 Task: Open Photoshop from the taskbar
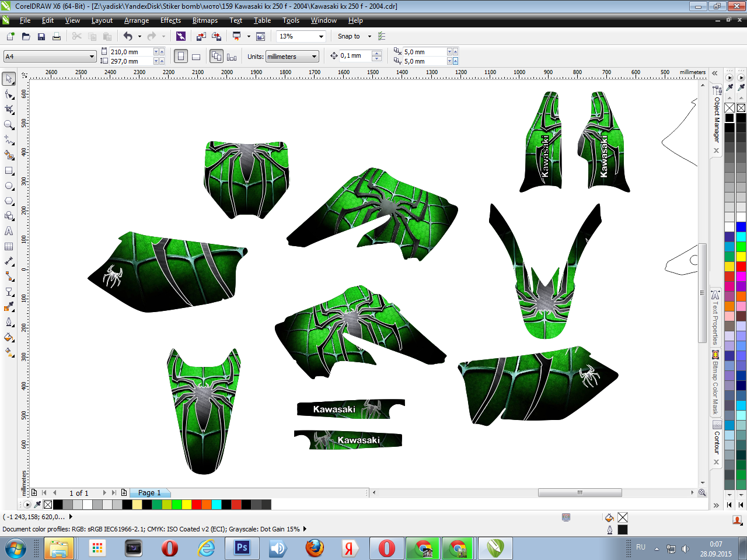242,548
